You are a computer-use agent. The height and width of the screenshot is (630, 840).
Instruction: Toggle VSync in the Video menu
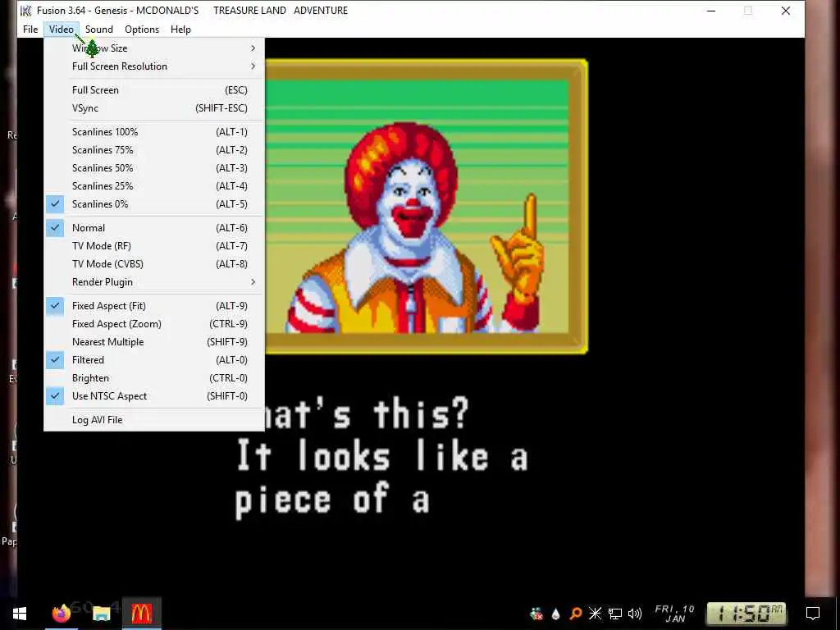click(154, 108)
